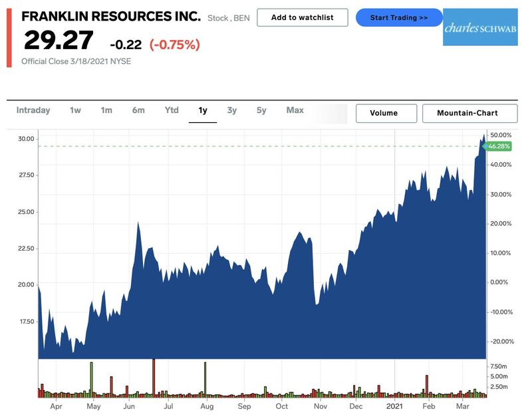The width and height of the screenshot is (532, 418).
Task: Click the -0.22 change value
Action: pyautogui.click(x=126, y=45)
